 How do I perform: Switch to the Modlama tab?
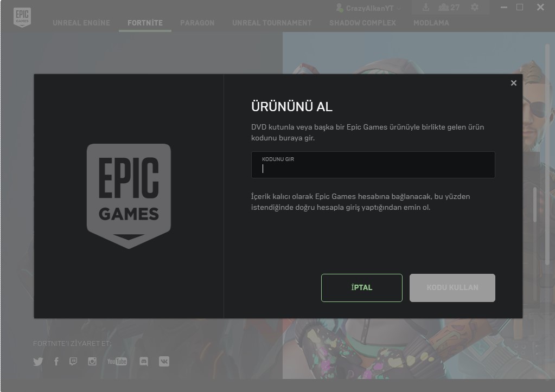431,23
